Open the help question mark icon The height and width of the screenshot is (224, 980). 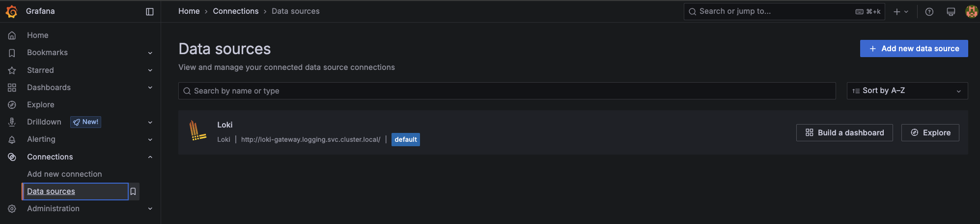[929, 12]
